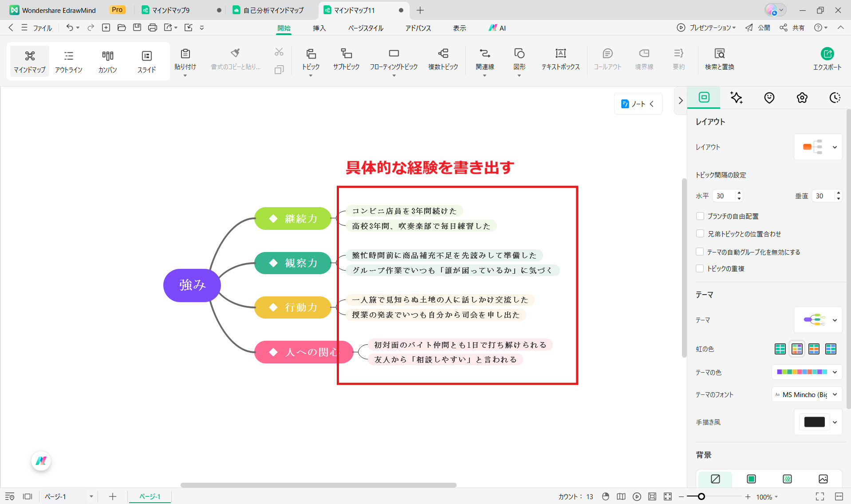
Task: Start the slideshow play icon in status bar
Action: pos(637,496)
